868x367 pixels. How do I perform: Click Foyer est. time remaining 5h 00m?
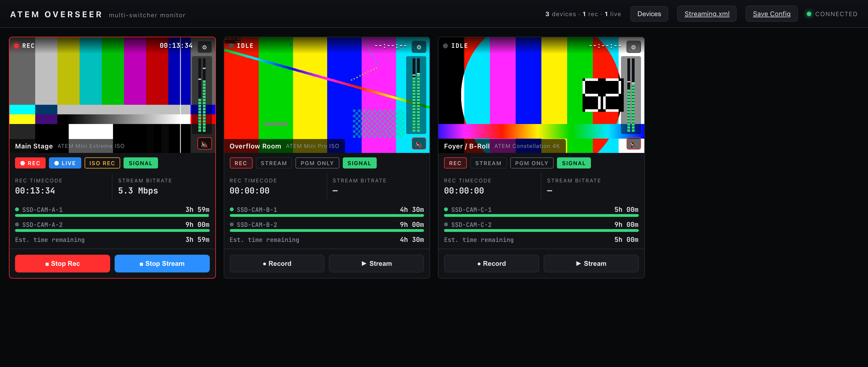point(626,239)
